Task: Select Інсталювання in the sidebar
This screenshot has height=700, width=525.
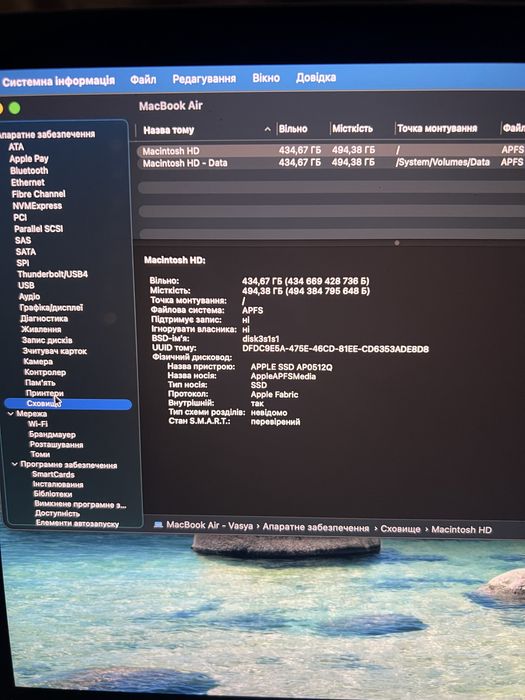Action: (58, 484)
